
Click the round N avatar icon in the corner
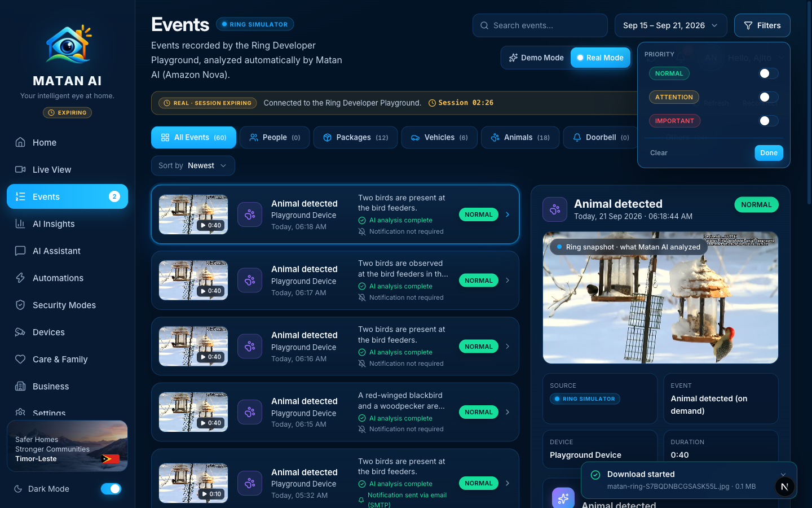pos(784,487)
